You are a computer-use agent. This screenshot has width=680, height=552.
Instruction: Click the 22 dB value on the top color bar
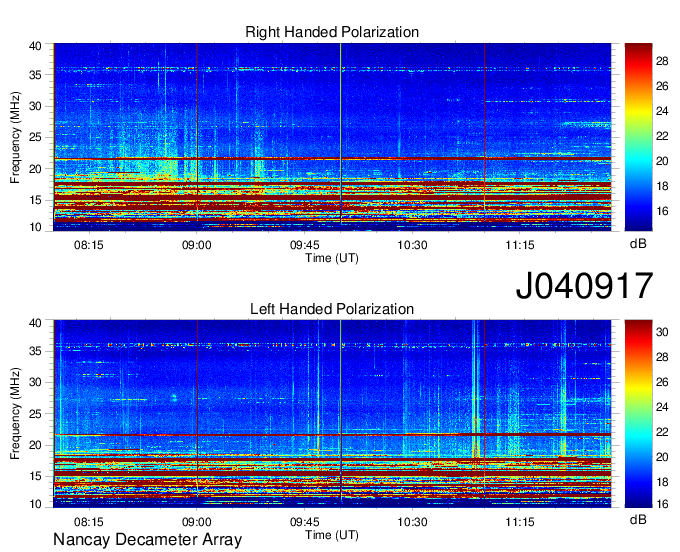(662, 136)
